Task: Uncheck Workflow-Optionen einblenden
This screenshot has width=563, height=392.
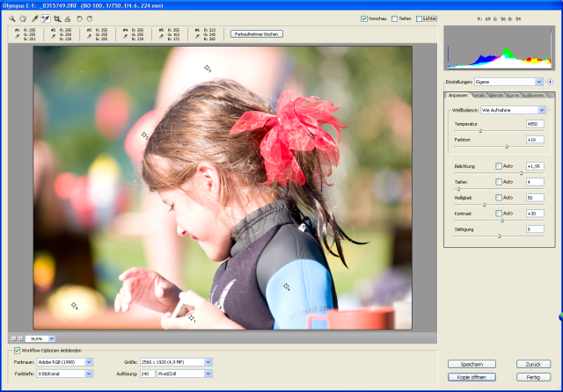Action: (18, 351)
